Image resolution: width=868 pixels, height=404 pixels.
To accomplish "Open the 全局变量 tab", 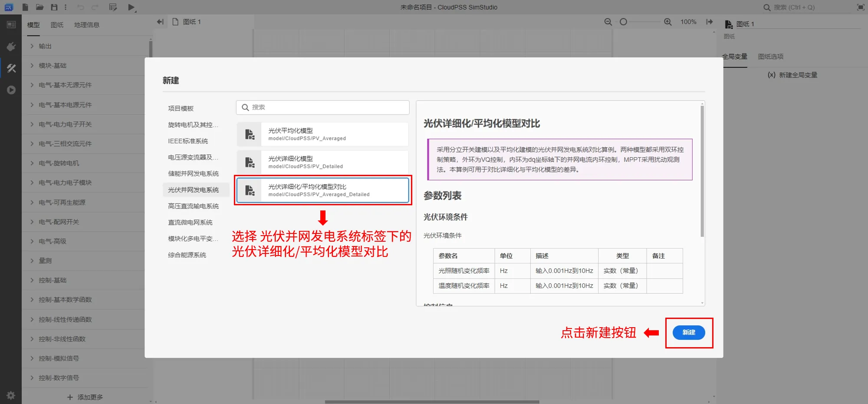I will 735,56.
